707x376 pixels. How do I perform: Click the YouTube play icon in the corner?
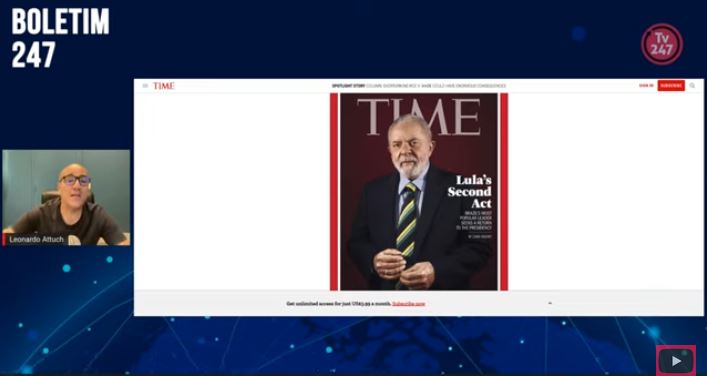coord(676,360)
